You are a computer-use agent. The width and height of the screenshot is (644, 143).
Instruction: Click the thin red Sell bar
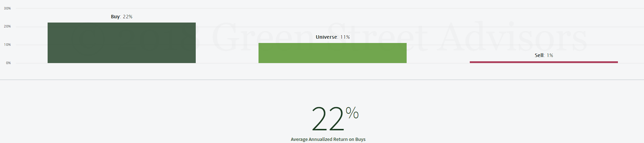point(544,62)
